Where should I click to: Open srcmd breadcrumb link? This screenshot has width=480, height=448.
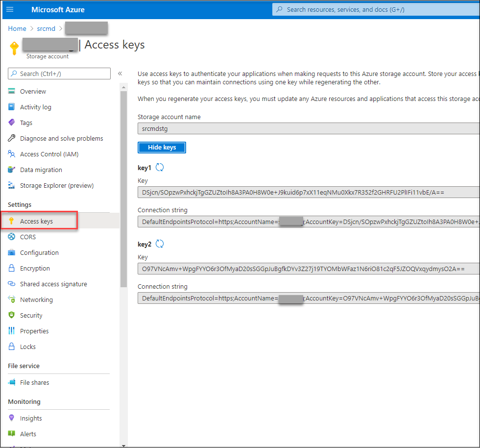(x=46, y=28)
